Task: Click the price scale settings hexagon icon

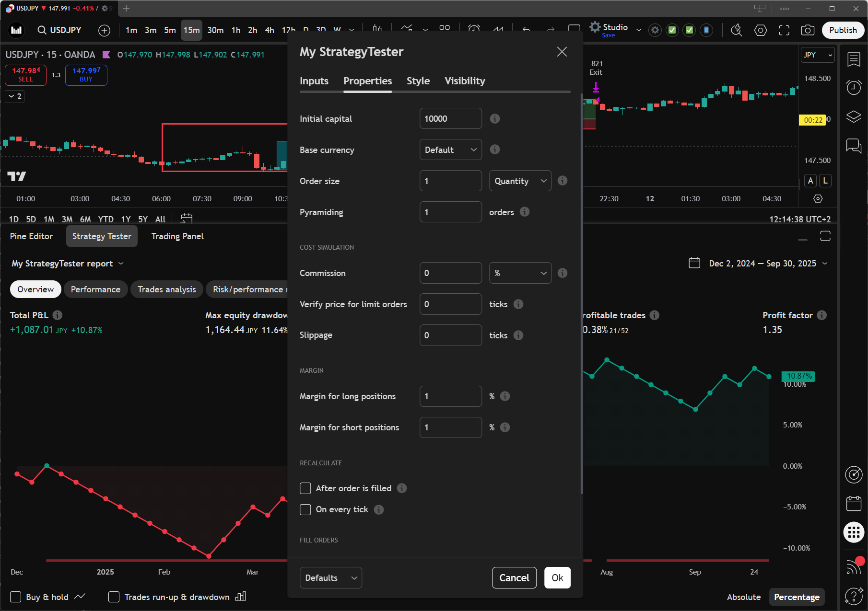Action: tap(818, 198)
